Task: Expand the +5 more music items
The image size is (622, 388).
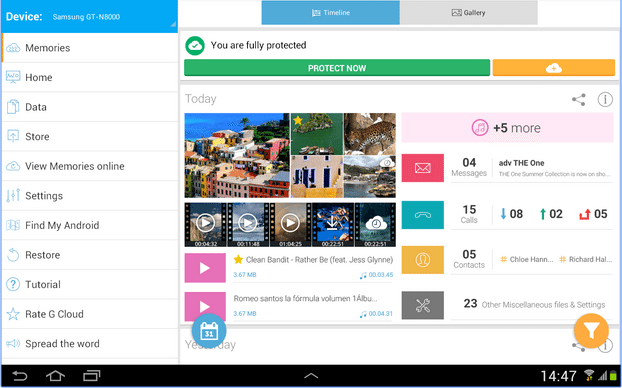Action: tap(507, 128)
